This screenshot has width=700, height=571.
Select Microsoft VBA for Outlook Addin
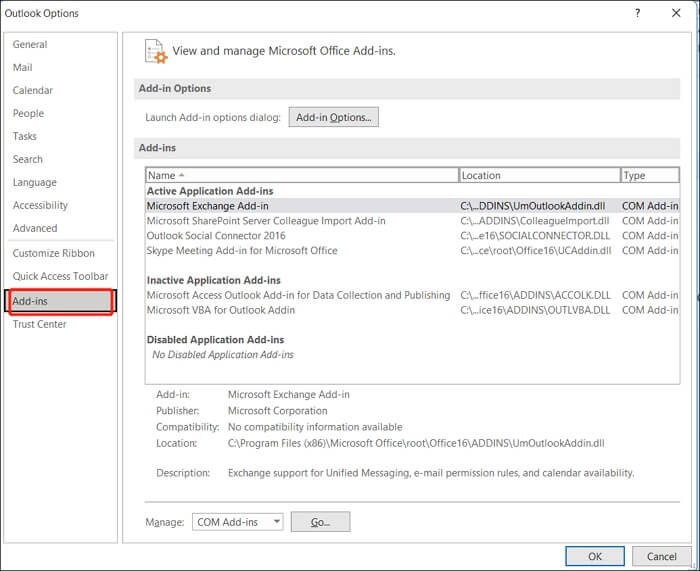220,310
